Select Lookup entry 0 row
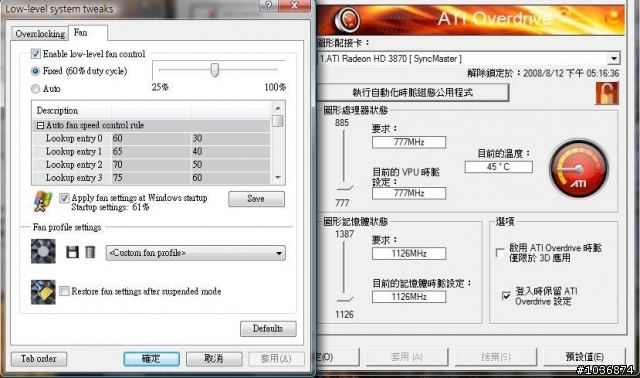The width and height of the screenshot is (640, 378). [x=151, y=138]
